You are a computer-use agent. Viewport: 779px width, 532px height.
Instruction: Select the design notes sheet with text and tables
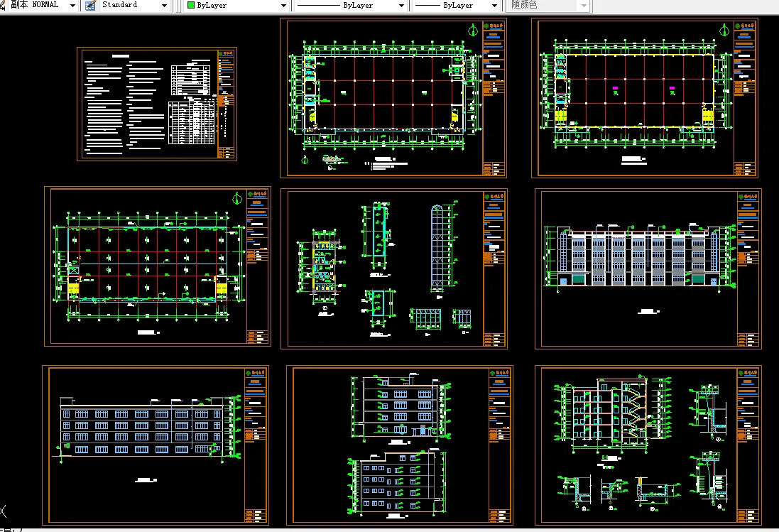coord(157,104)
